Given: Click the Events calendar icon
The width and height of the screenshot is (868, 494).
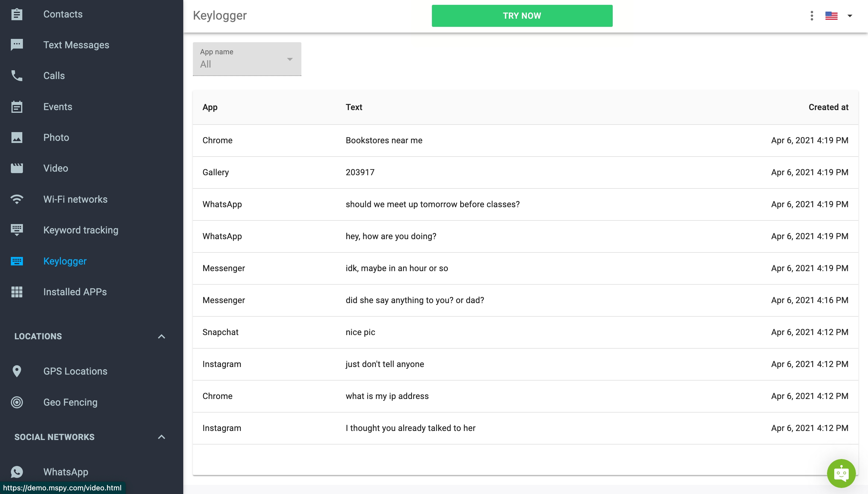Looking at the screenshot, I should pyautogui.click(x=17, y=106).
